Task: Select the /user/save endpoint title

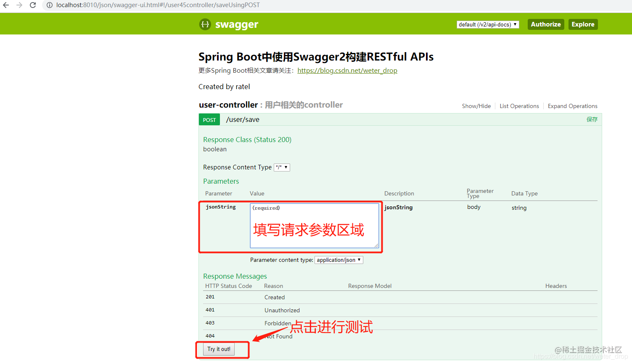Action: pyautogui.click(x=242, y=119)
